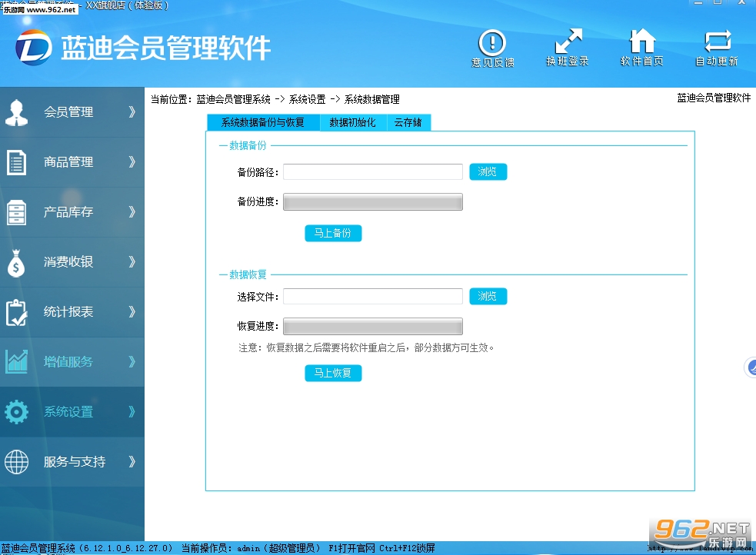
Task: Expand the 商品管理 chevron
Action: pos(132,162)
